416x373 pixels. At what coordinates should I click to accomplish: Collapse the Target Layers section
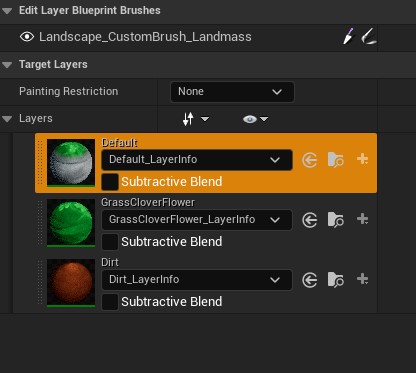point(7,65)
